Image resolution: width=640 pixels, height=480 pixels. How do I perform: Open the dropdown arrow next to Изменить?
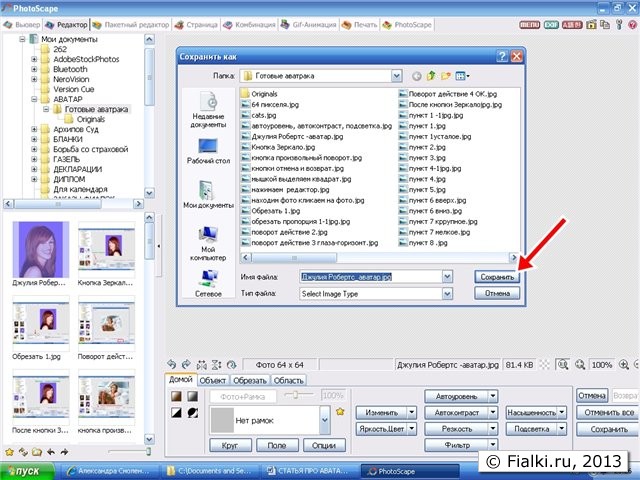click(411, 413)
